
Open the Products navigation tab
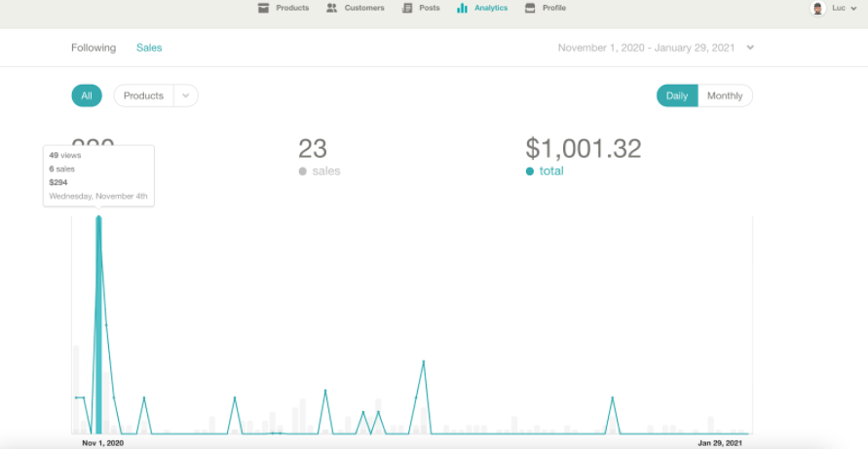click(x=292, y=9)
